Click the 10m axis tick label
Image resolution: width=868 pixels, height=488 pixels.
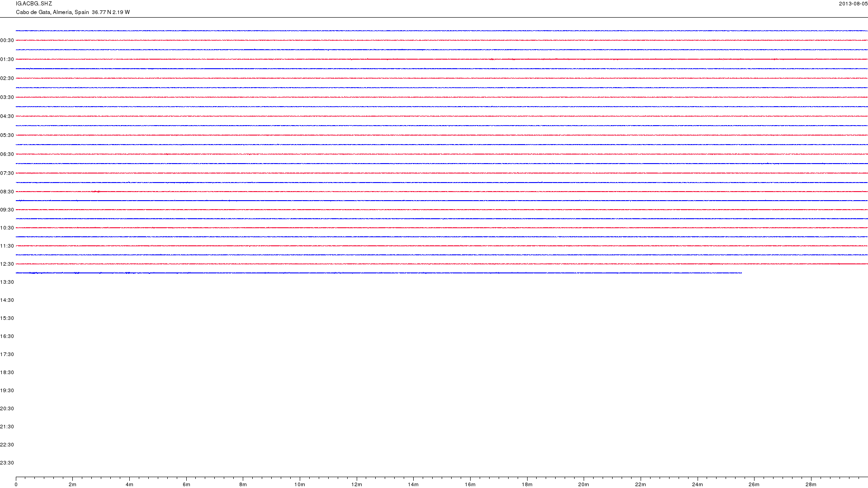pos(300,485)
